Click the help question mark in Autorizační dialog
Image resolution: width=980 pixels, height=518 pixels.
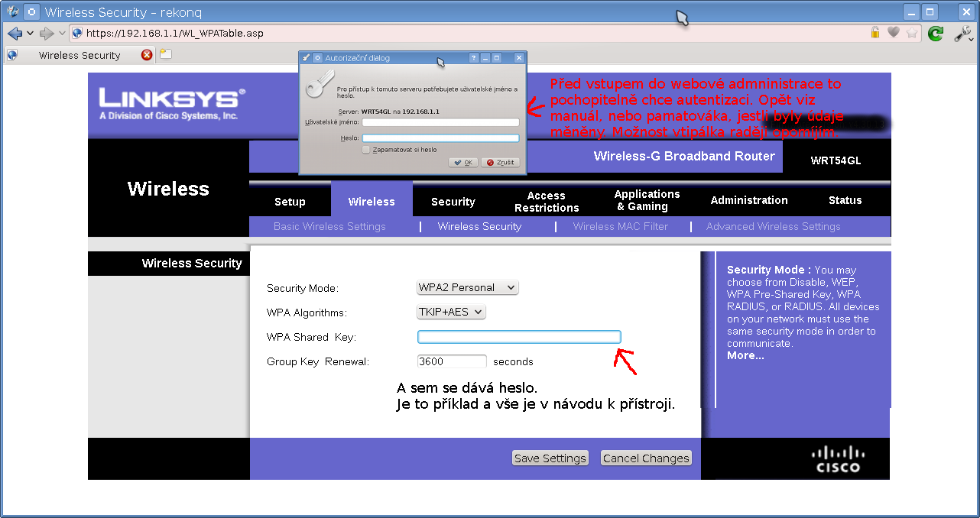click(474, 57)
